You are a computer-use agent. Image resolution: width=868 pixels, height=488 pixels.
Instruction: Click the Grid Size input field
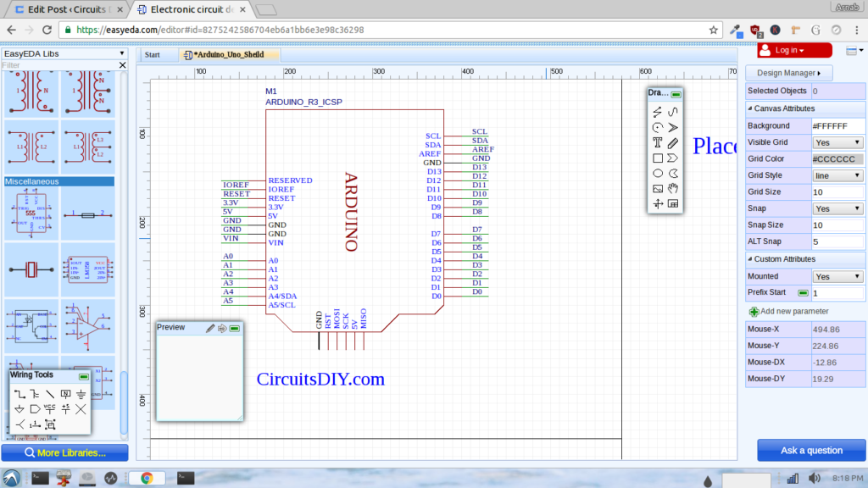837,192
